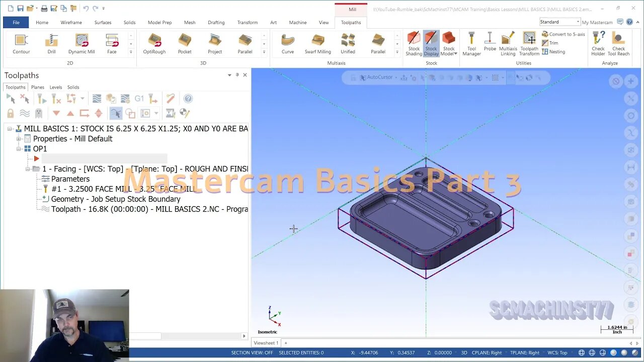Expand the Multiaxis toolpath gallery
Viewport: 644px width, 362px height.
(x=397, y=52)
